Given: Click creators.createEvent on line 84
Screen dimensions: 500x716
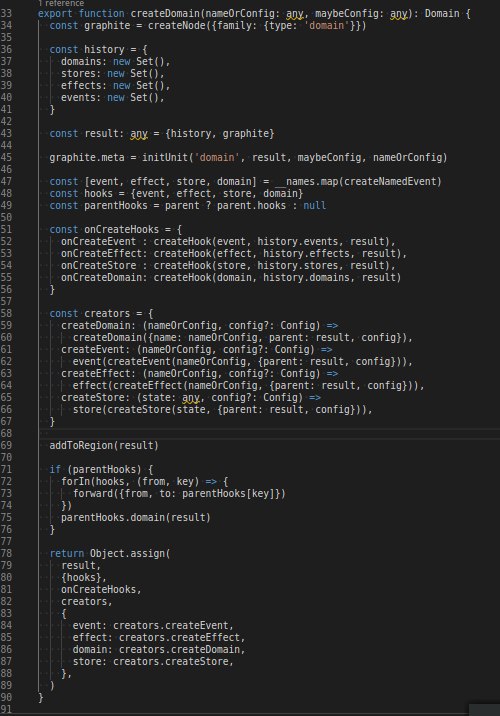Looking at the screenshot, I should (171, 626).
